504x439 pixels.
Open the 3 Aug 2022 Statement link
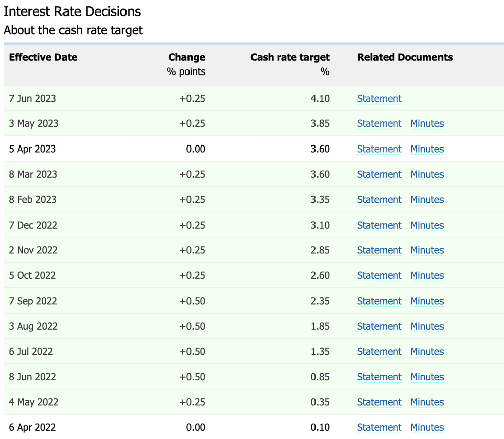click(x=380, y=326)
